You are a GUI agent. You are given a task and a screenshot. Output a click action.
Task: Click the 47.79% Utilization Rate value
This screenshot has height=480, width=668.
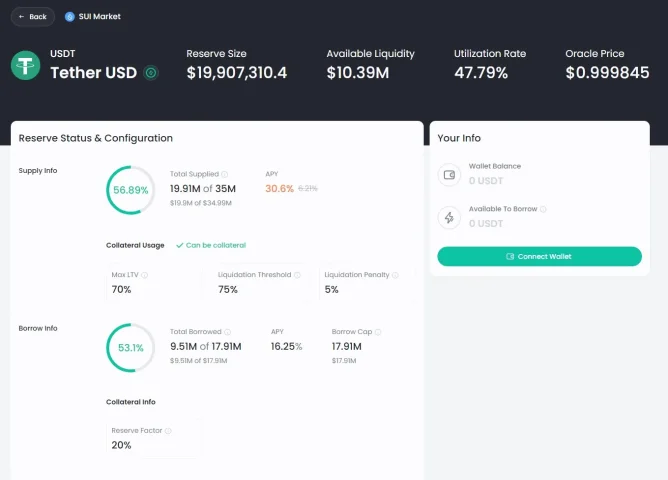(x=481, y=73)
